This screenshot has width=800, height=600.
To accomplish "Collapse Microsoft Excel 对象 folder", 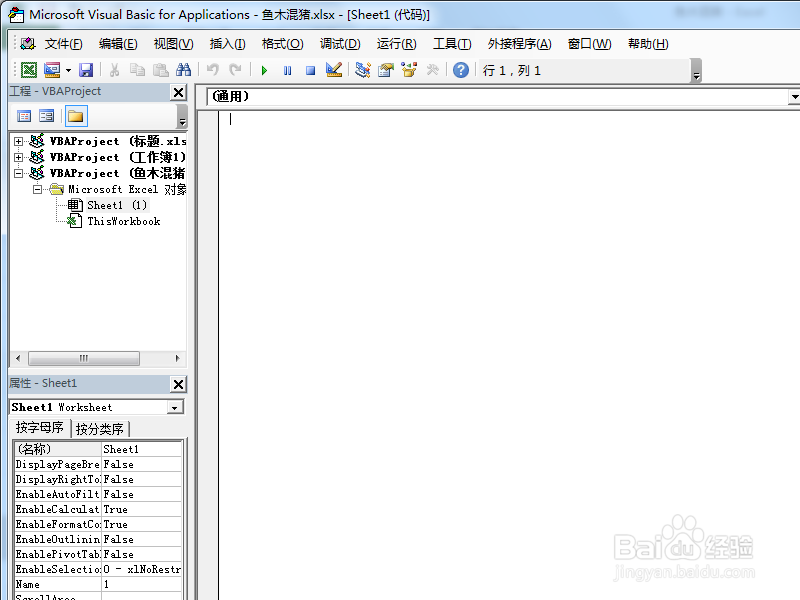I will (x=38, y=189).
